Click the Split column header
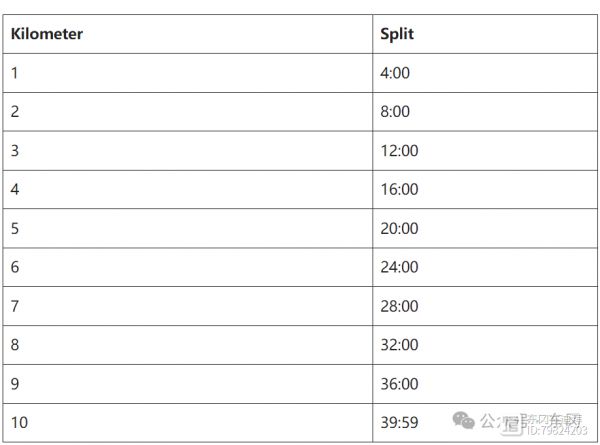Screen dimensions: 600x445 [397, 34]
